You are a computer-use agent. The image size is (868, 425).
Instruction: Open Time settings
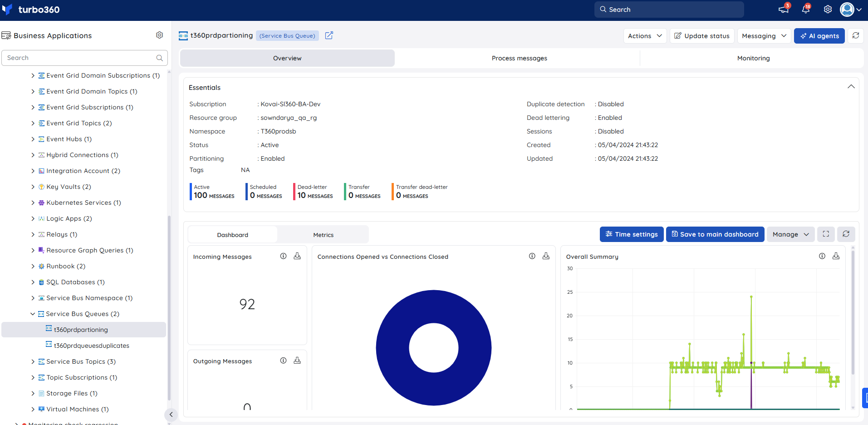pos(632,234)
